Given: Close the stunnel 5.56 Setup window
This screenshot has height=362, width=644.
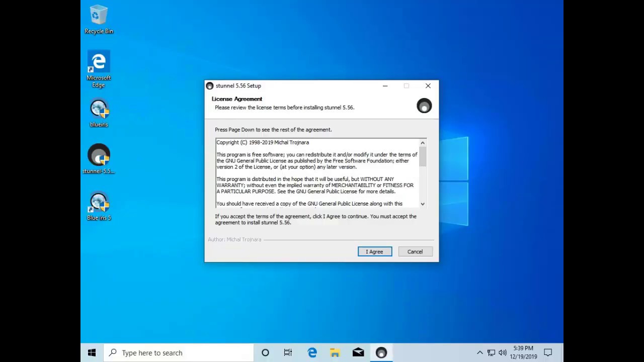Looking at the screenshot, I should [x=428, y=86].
